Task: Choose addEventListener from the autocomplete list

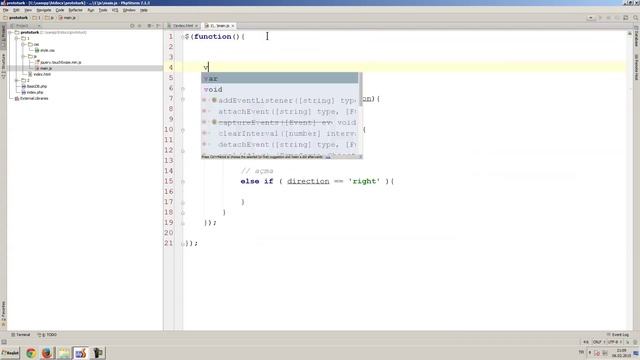Action: (x=280, y=100)
